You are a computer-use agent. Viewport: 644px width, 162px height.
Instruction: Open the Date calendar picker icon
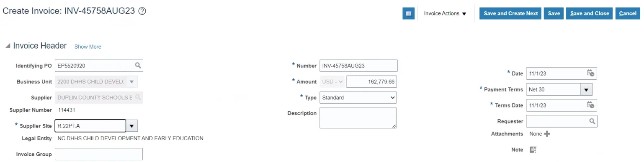point(590,73)
